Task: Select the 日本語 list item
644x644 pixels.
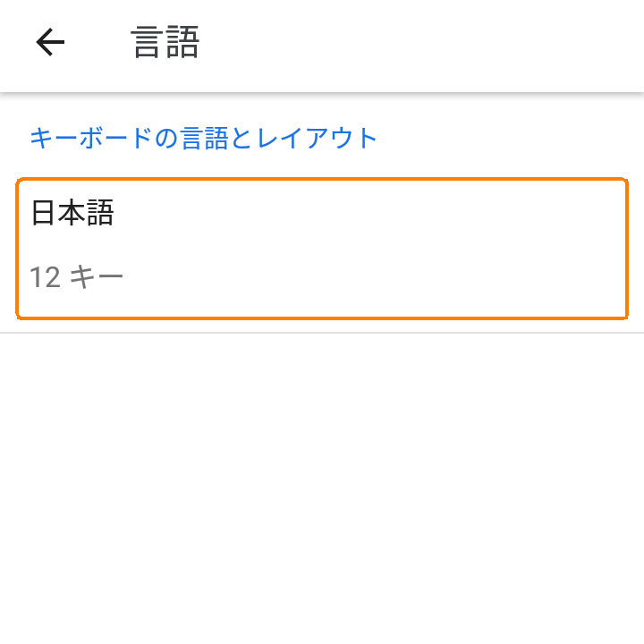Action: click(322, 249)
